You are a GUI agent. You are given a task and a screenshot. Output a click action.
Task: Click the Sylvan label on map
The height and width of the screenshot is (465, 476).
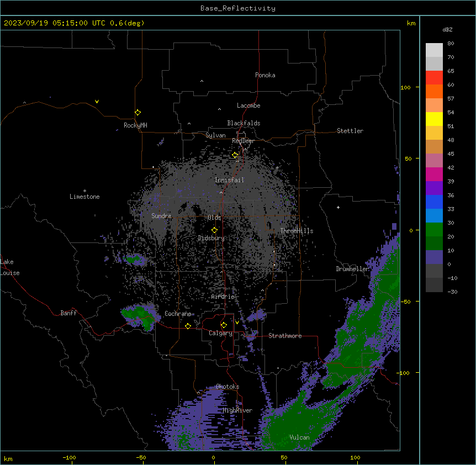click(x=215, y=135)
